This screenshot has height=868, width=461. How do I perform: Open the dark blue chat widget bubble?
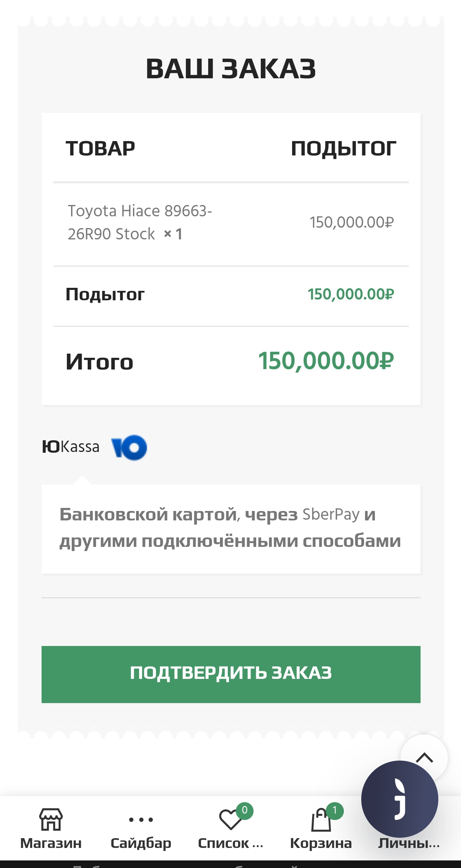399,799
